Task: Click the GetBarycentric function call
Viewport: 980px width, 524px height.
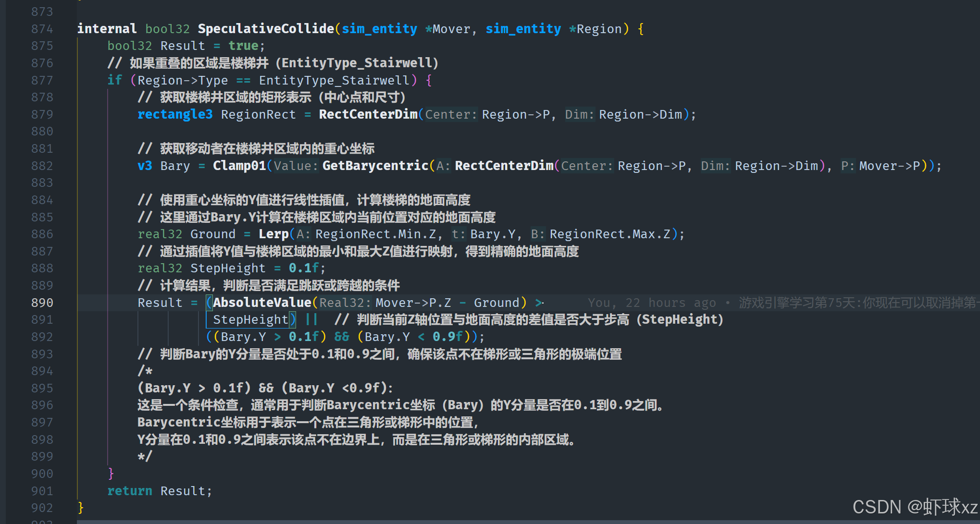Action: coord(375,166)
